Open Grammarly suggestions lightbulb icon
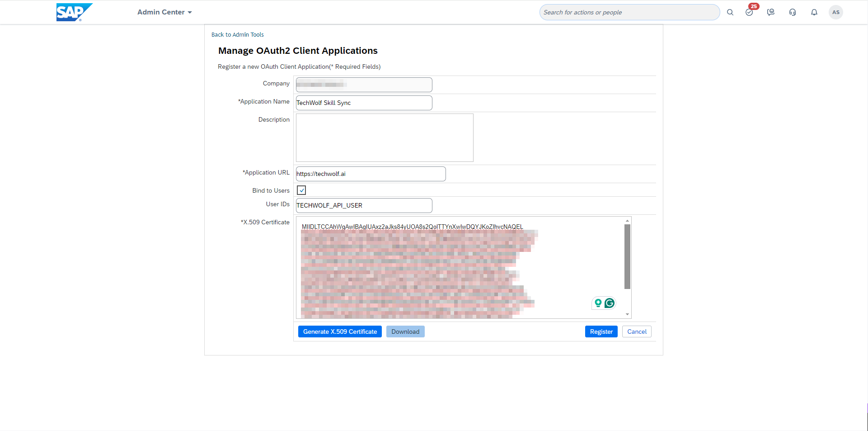868x431 pixels. (x=597, y=303)
